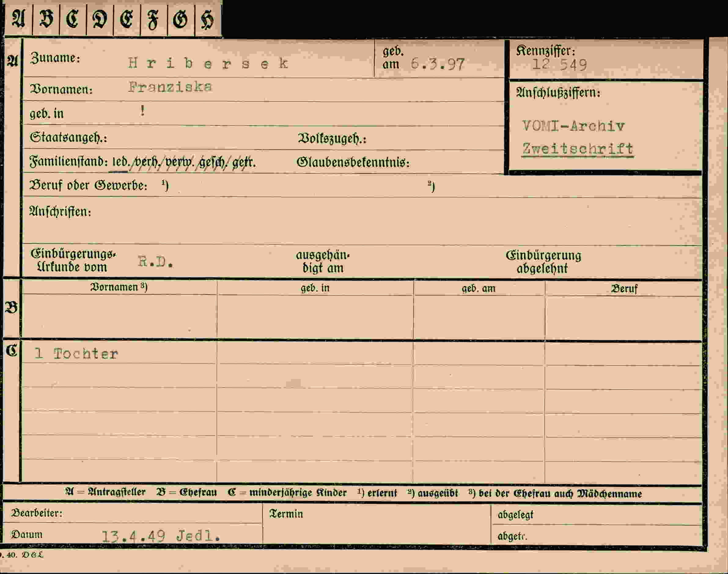Click the struck-out 'getr.' option
The height and width of the screenshot is (574, 728).
(x=244, y=163)
